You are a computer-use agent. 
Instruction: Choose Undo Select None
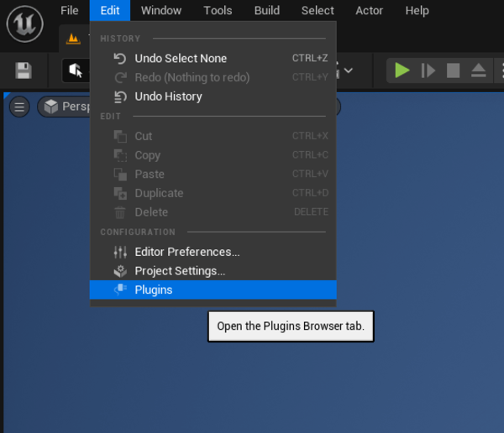click(213, 59)
